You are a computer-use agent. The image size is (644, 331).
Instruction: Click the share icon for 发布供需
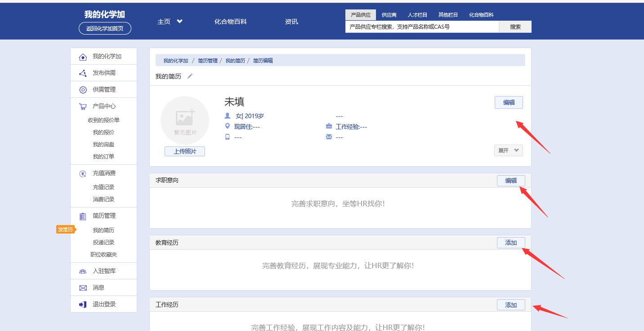(83, 73)
